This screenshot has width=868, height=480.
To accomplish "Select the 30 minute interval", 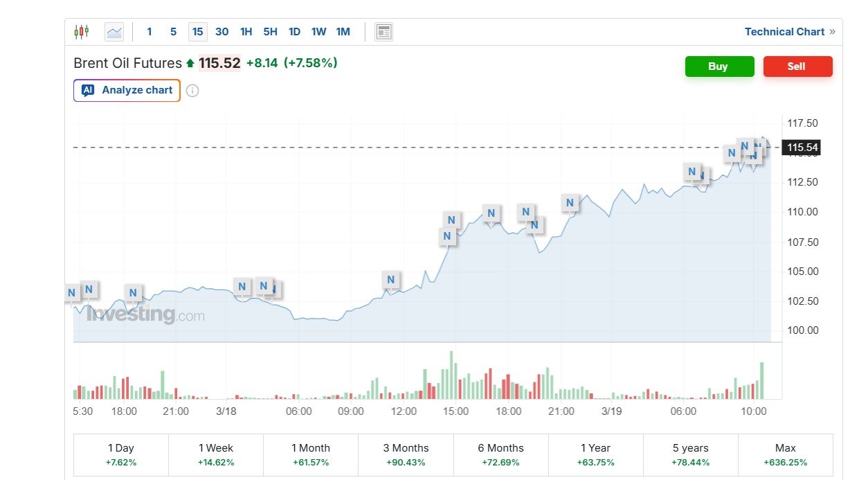I will (x=221, y=32).
